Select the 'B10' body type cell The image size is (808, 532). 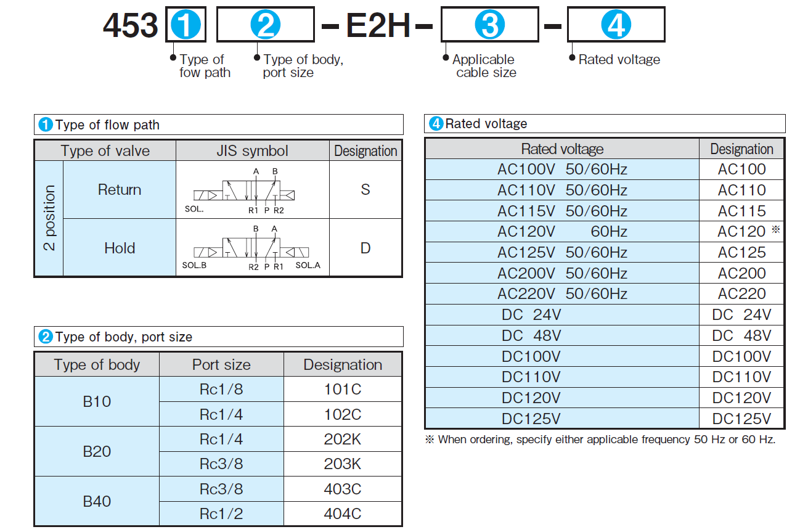[x=97, y=402]
